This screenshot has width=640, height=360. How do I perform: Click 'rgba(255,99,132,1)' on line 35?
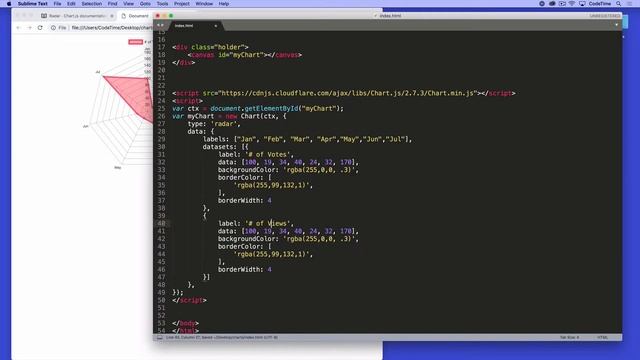(272, 185)
